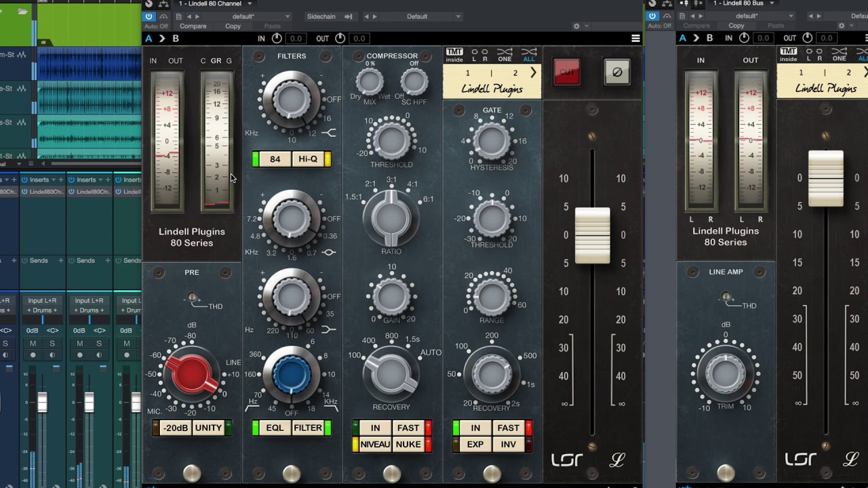Toggle the gate INV button

coord(509,444)
